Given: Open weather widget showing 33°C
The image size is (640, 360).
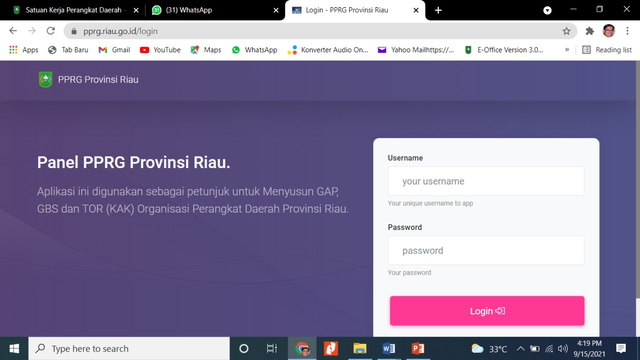Looking at the screenshot, I should (489, 349).
